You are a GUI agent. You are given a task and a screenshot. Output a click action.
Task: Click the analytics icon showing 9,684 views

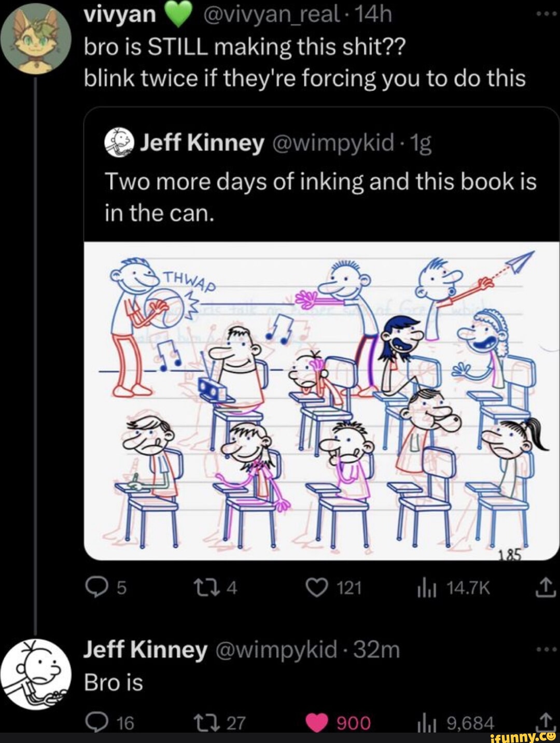click(427, 721)
